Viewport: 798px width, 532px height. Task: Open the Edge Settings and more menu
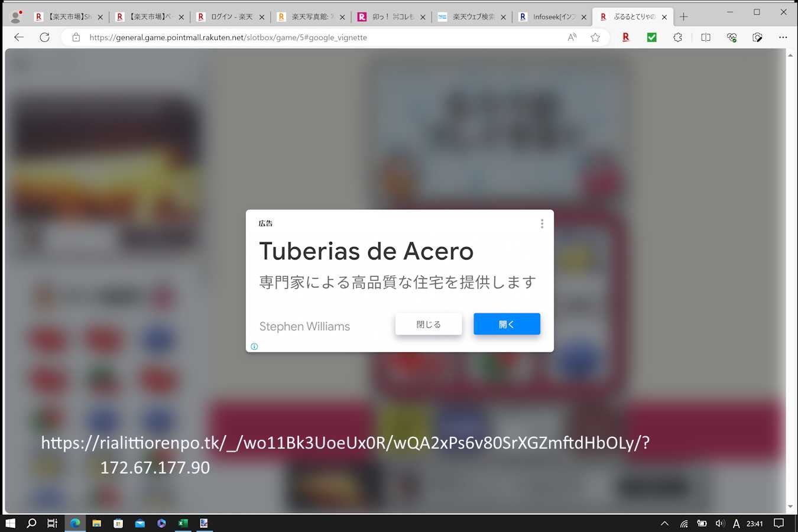pyautogui.click(x=783, y=37)
